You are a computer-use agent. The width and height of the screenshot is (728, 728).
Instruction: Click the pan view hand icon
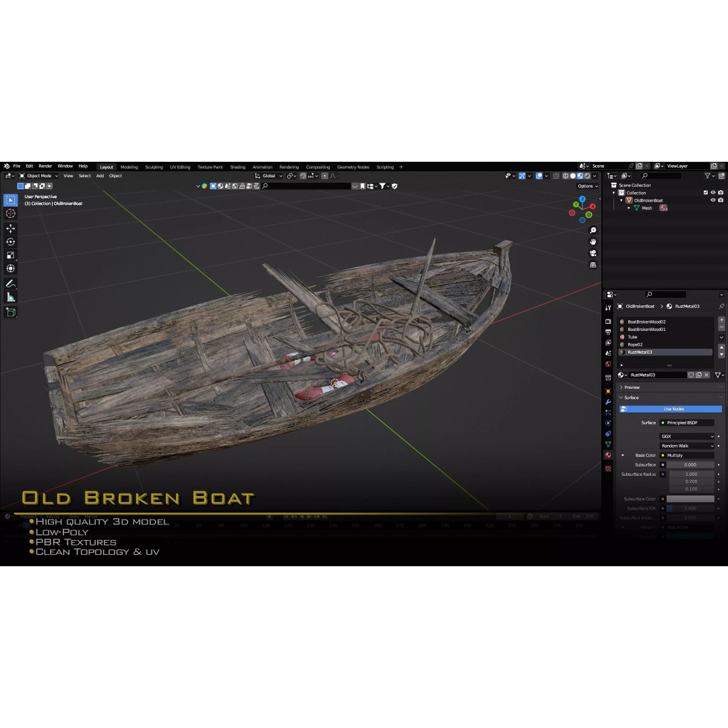(x=593, y=242)
